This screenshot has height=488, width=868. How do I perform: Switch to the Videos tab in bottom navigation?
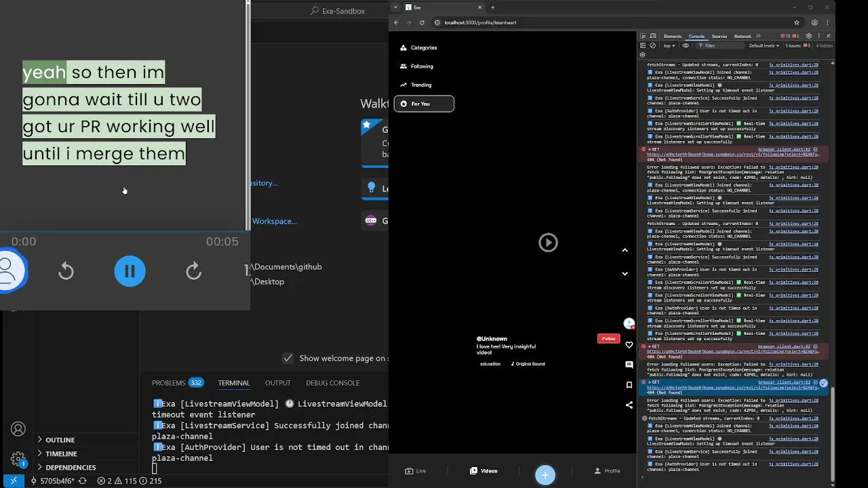484,471
